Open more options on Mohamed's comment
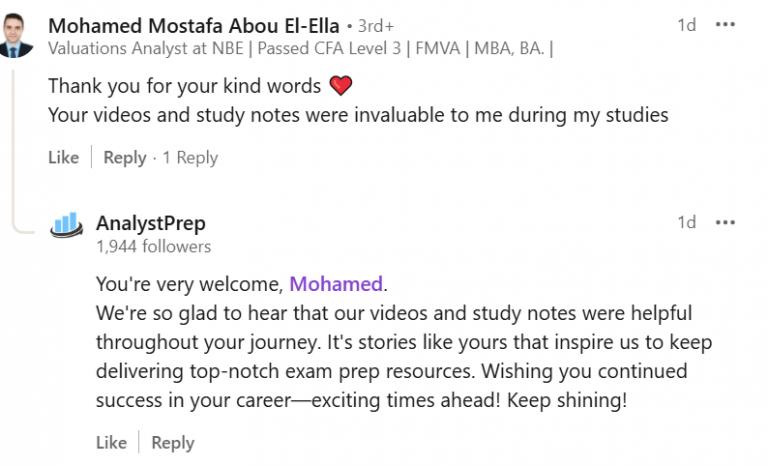The width and height of the screenshot is (768, 466). pyautogui.click(x=726, y=25)
